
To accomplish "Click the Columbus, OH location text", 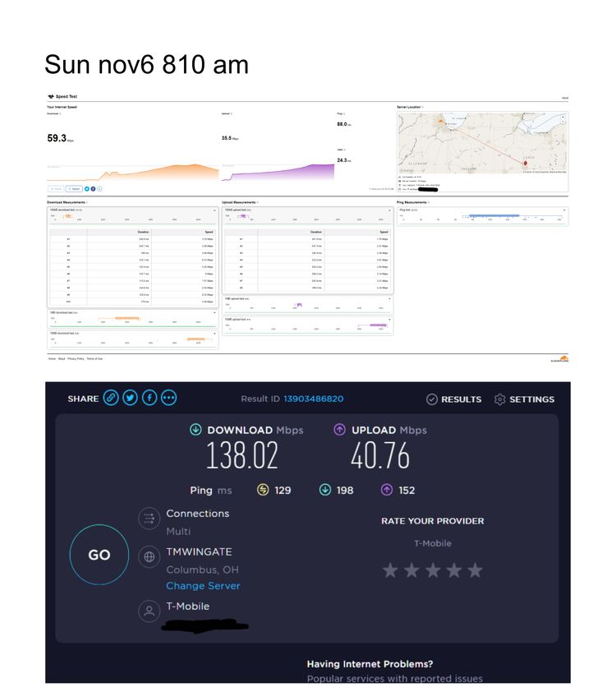I will pyautogui.click(x=202, y=570).
